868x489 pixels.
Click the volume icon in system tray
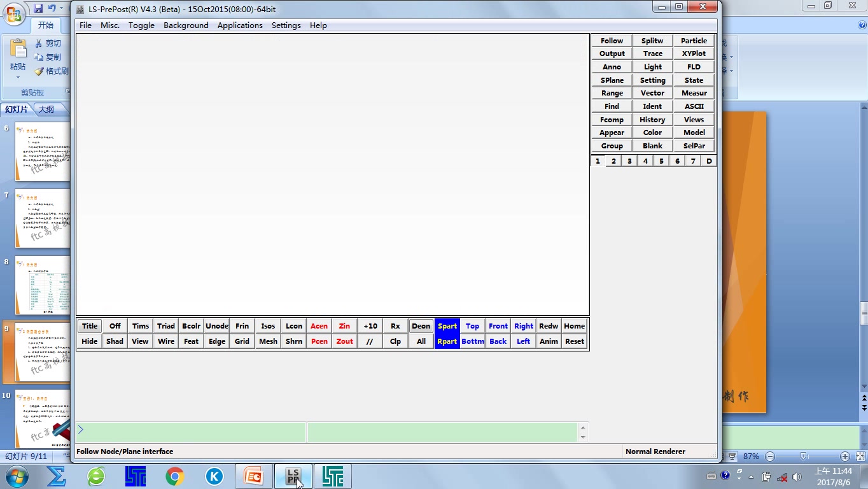797,477
